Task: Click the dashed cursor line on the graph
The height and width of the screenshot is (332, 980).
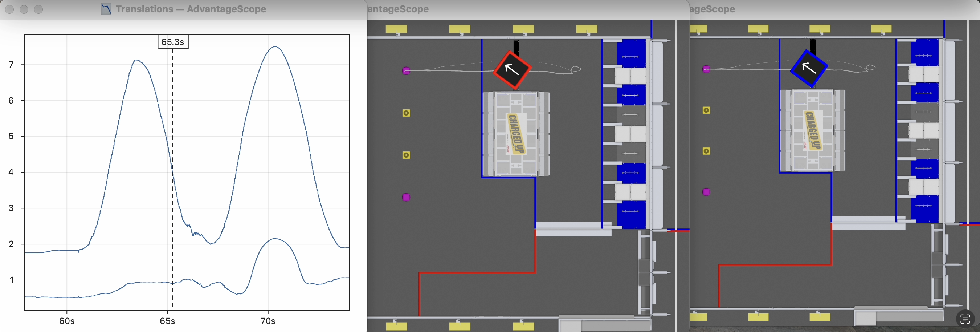Action: coord(173,178)
